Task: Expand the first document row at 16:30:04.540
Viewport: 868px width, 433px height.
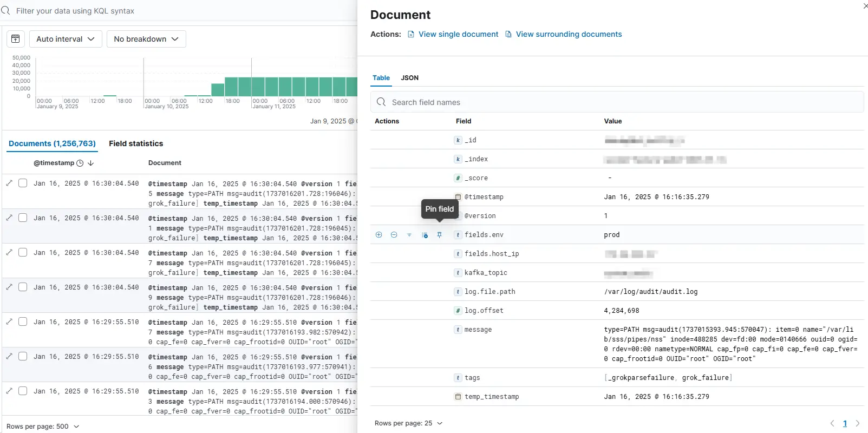Action: 9,183
